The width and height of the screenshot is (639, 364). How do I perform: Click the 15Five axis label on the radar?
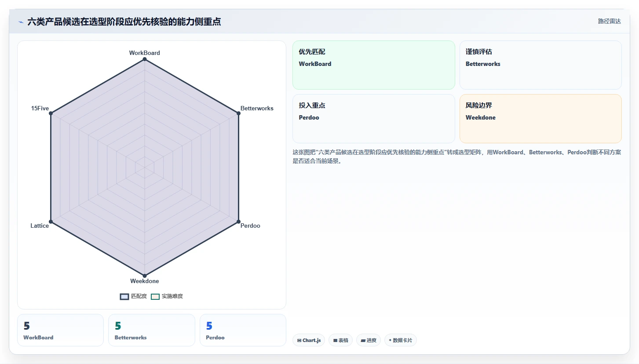[x=40, y=108]
